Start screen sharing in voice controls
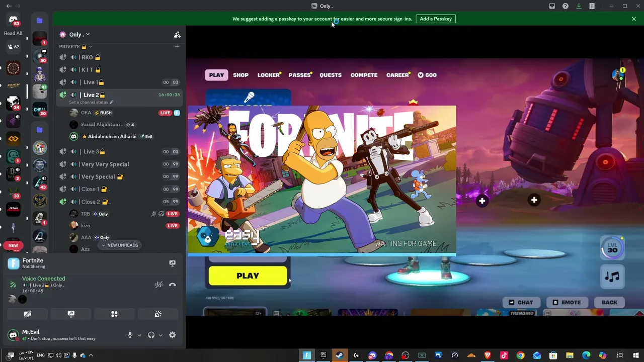The width and height of the screenshot is (644, 362). coord(71,314)
